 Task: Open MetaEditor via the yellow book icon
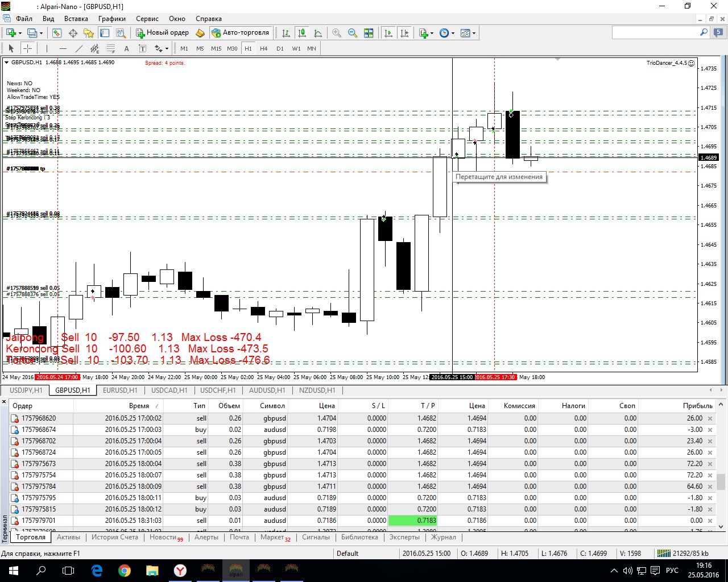pos(200,33)
